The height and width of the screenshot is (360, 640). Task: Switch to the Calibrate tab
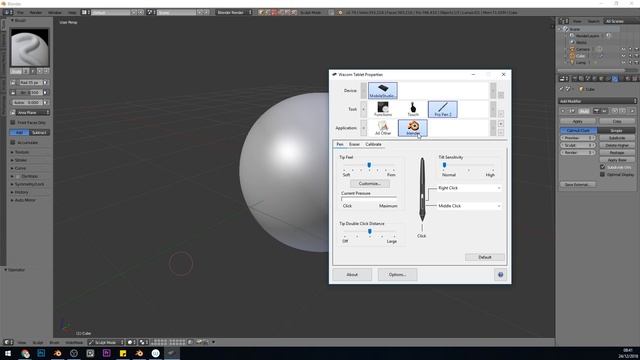point(373,144)
